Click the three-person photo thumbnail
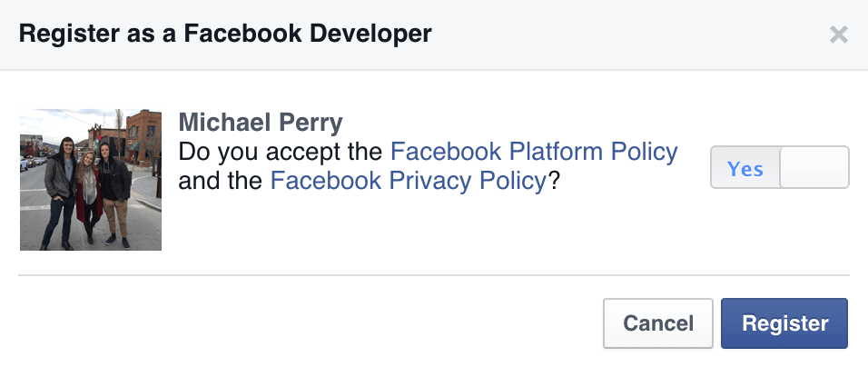Screen dimensions: 868x367 point(91,179)
